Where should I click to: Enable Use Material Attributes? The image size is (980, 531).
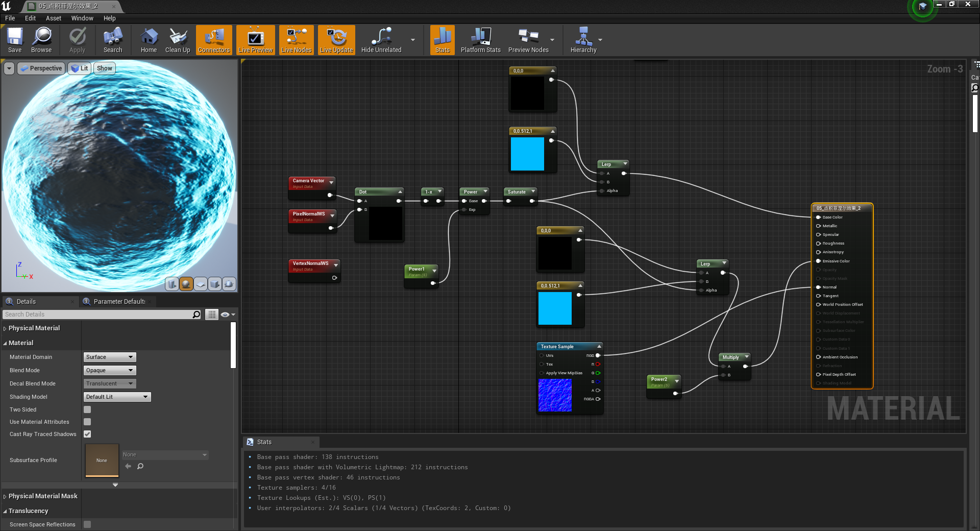[x=87, y=422]
